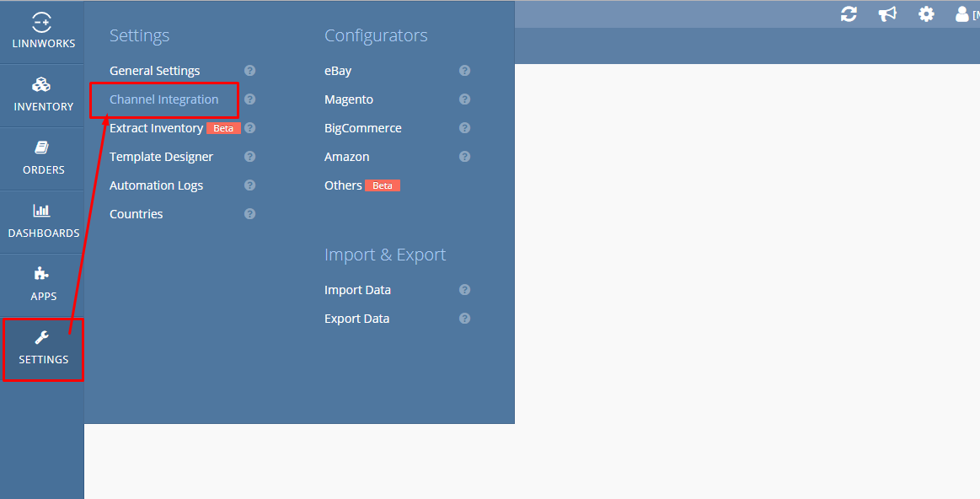Open the Inventory sidebar section
The height and width of the screenshot is (499, 980).
tap(42, 95)
